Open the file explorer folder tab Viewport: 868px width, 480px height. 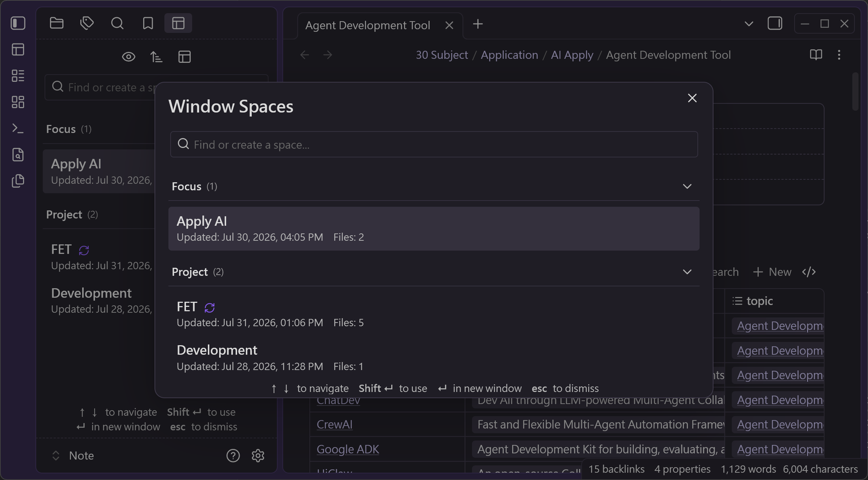click(x=57, y=23)
